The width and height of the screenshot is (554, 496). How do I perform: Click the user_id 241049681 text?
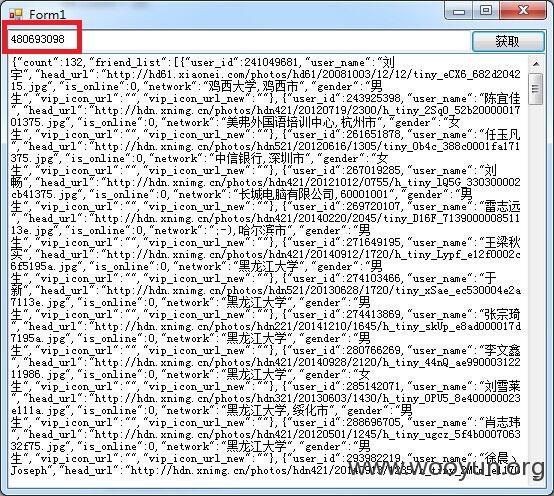click(x=244, y=63)
